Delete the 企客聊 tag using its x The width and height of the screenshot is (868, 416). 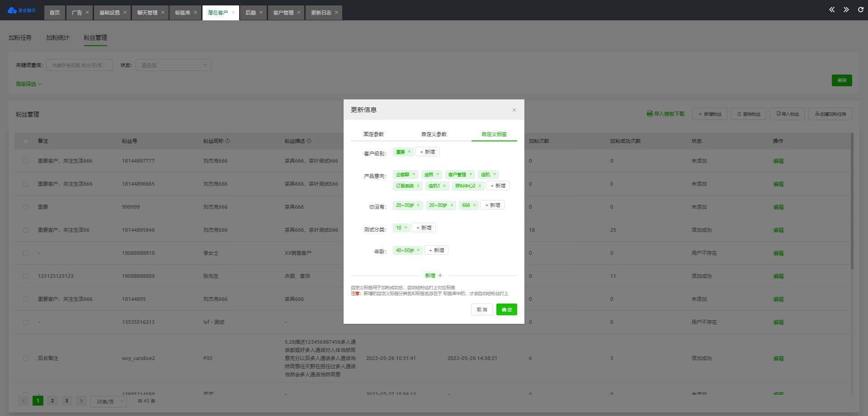click(x=414, y=174)
